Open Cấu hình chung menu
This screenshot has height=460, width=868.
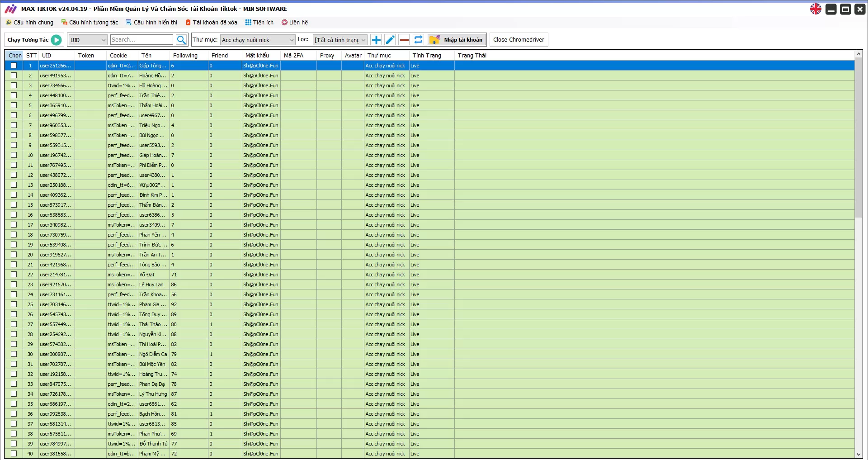29,22
